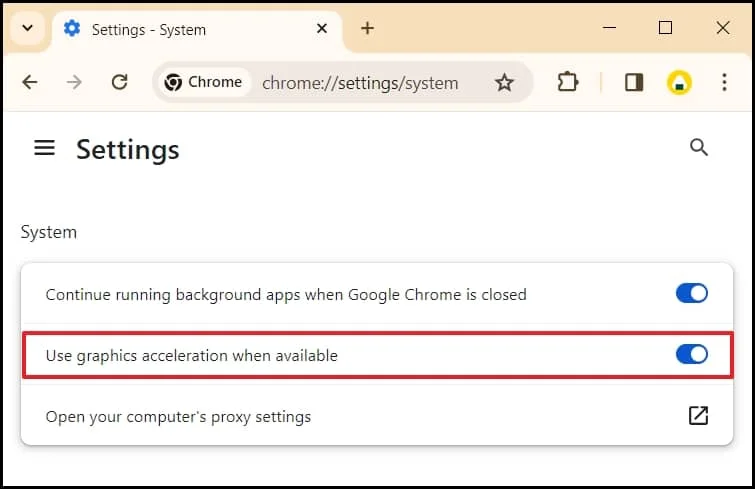This screenshot has width=755, height=489.
Task: Expand the tab search dropdown arrow
Action: (28, 28)
